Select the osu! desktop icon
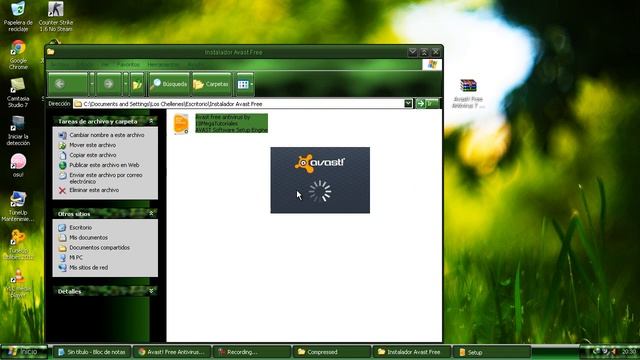The image size is (640, 360). coord(18,165)
